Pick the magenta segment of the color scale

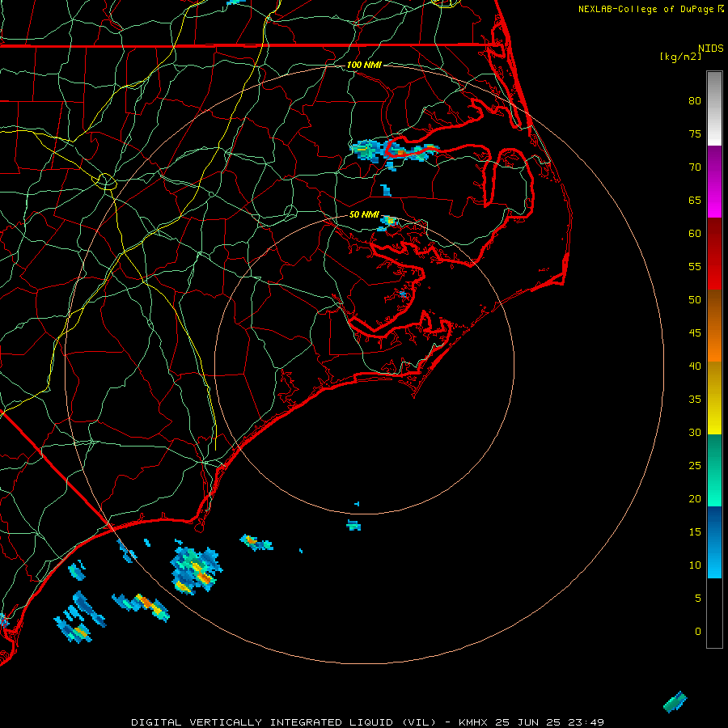pos(714,181)
